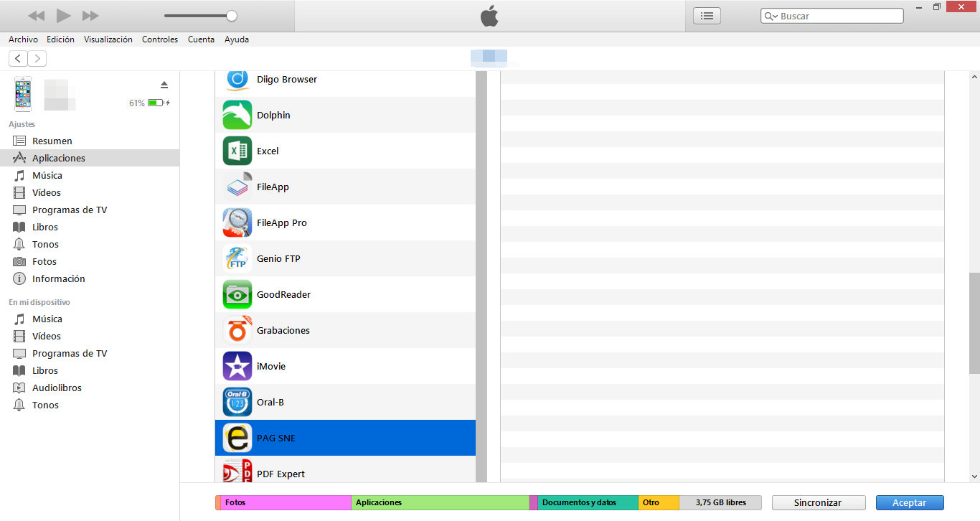Select the Dolphin app icon

tap(237, 115)
